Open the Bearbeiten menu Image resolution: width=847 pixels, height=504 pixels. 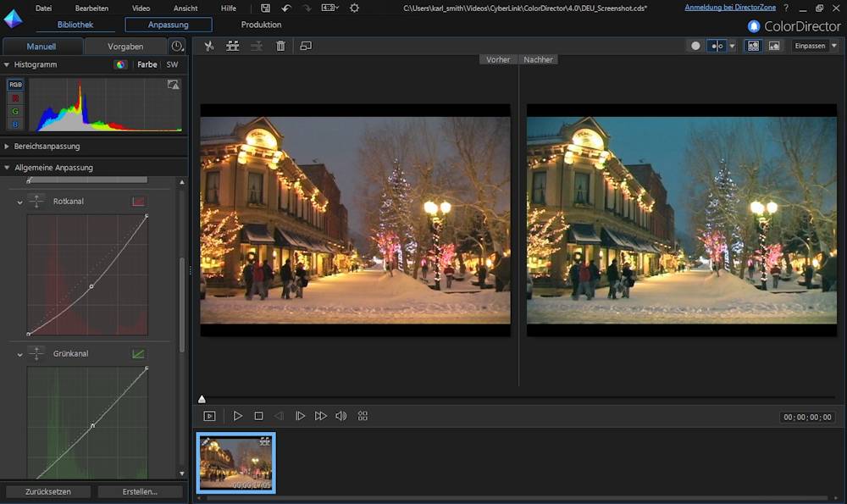[91, 8]
